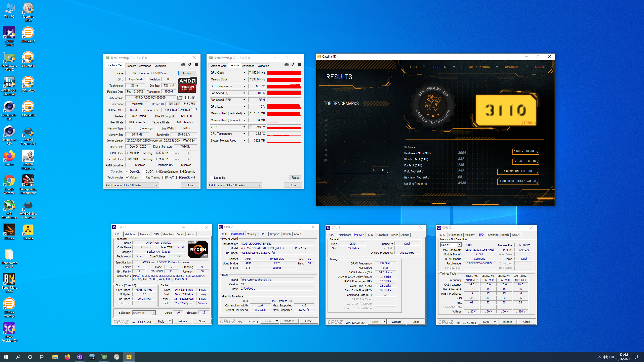Open hamburger menu in GPU-Z Graphics Card window
644x362 pixels.
[196, 65]
